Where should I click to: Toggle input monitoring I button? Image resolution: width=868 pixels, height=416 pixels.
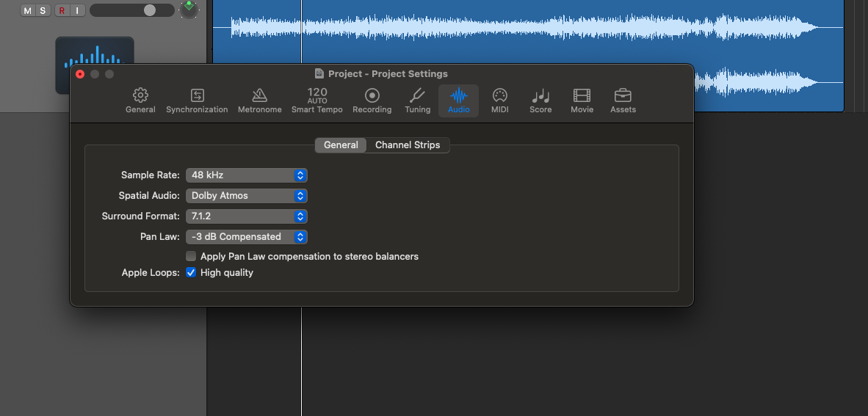coord(78,10)
